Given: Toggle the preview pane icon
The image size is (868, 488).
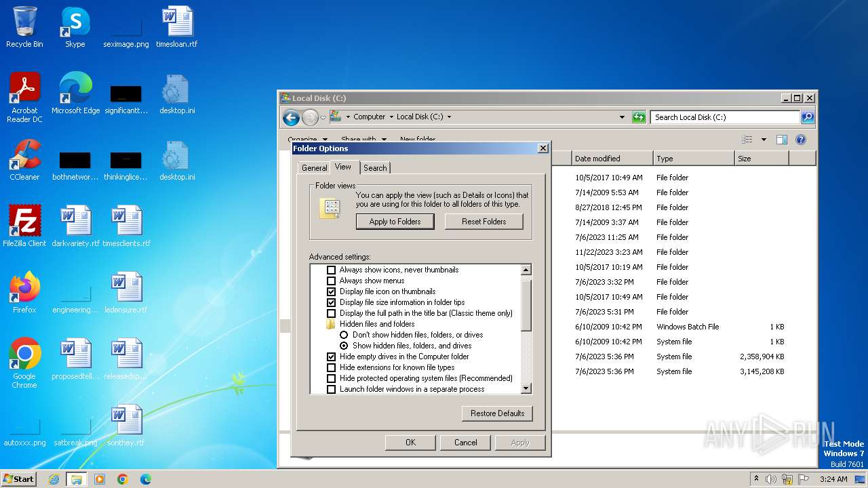Looking at the screenshot, I should pos(781,140).
